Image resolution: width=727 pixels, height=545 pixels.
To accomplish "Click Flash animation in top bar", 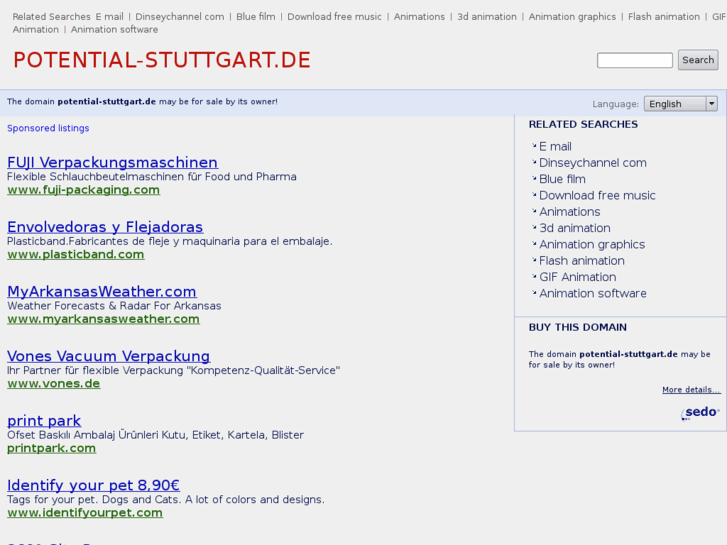I will point(664,17).
